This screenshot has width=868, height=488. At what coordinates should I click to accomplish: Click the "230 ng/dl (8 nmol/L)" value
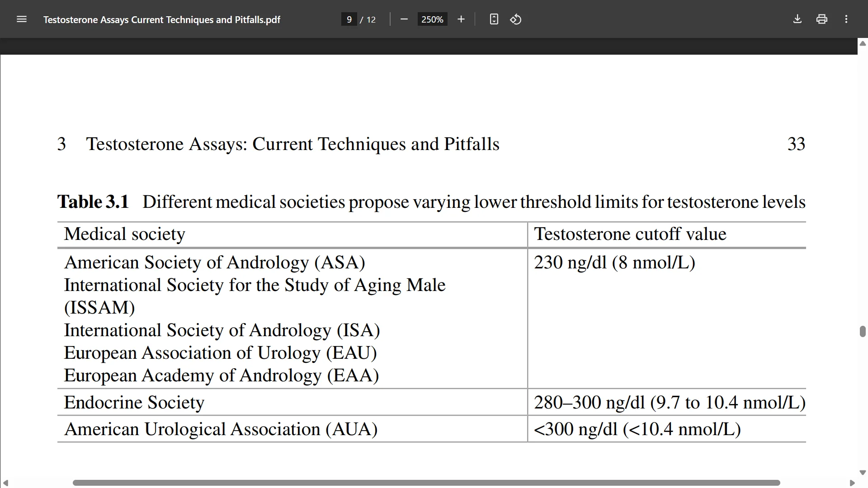coord(614,263)
